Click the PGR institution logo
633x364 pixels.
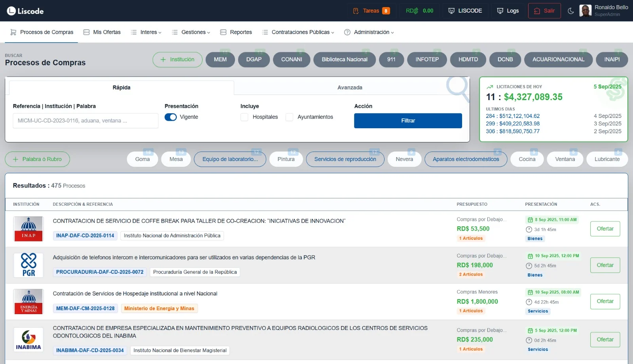28,265
